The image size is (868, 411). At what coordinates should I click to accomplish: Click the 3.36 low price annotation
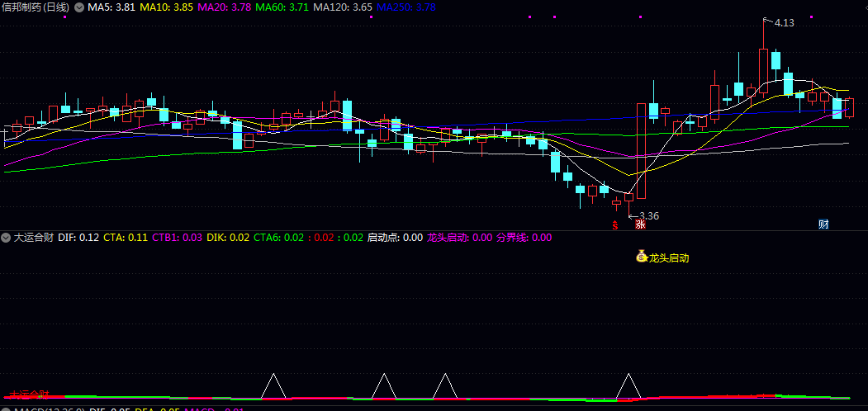point(649,215)
